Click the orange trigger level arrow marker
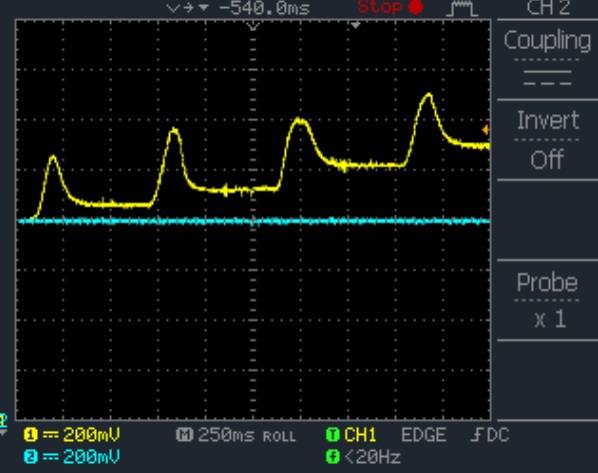 pos(485,130)
